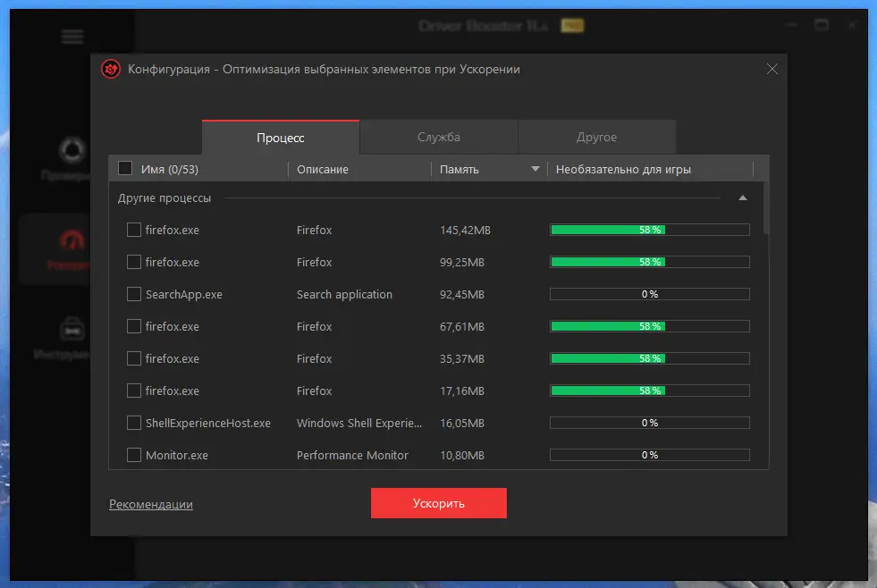Image resolution: width=877 pixels, height=588 pixels.
Task: Open the Другое tab
Action: pyautogui.click(x=597, y=137)
